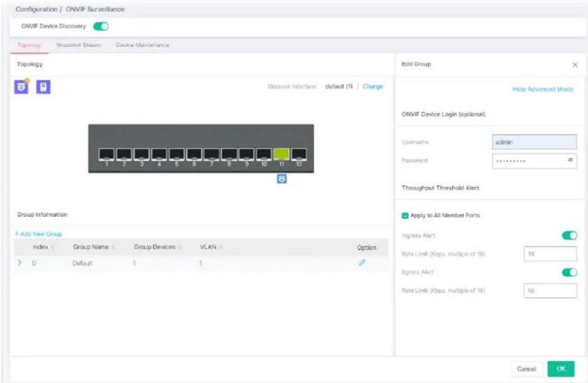588x383 pixels.
Task: Close the Edit Group panel
Action: [575, 65]
